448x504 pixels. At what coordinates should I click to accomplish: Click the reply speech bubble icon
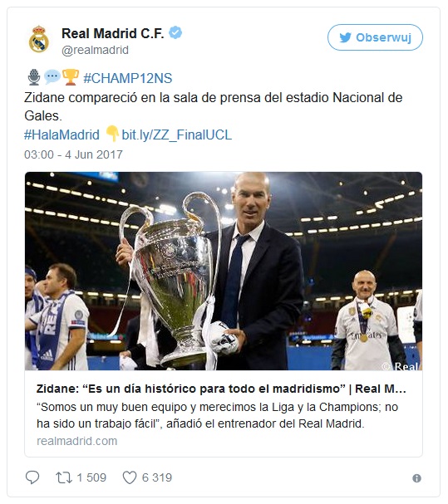point(32,477)
